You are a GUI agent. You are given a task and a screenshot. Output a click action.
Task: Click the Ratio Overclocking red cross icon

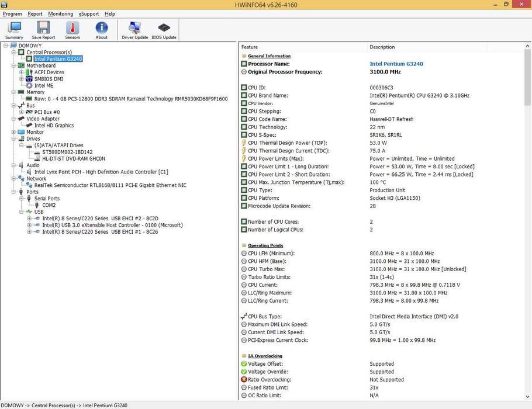coord(244,380)
